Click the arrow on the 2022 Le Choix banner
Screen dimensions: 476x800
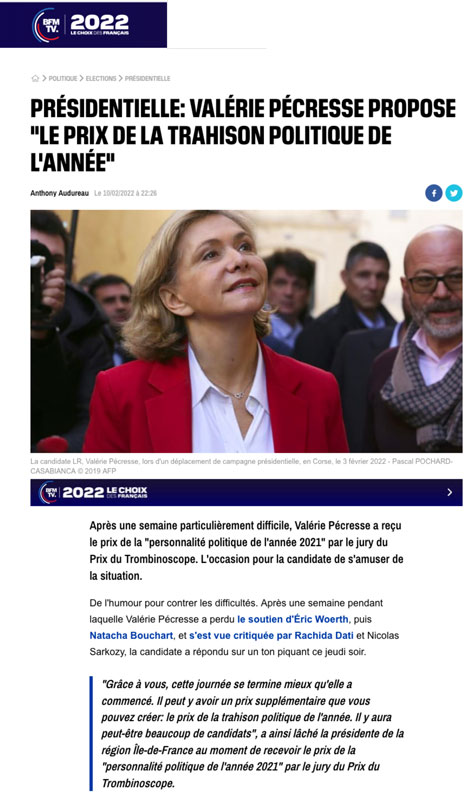click(449, 492)
